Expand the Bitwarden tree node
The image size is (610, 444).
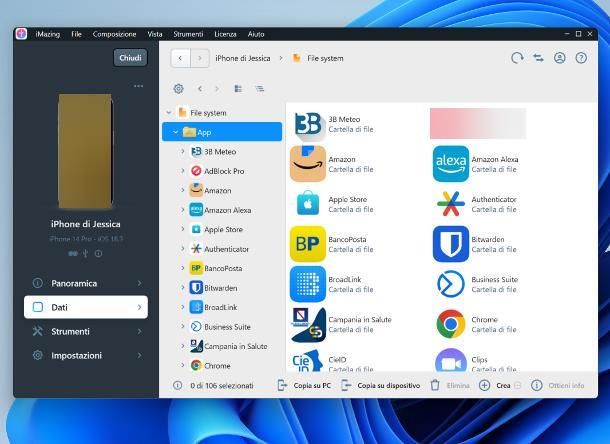tap(182, 288)
